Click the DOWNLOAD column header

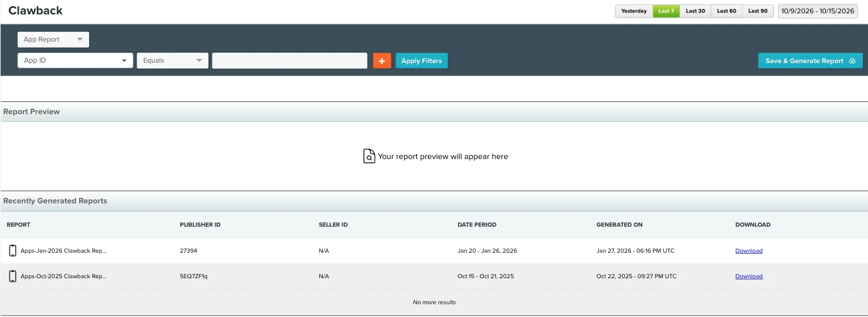[753, 225]
